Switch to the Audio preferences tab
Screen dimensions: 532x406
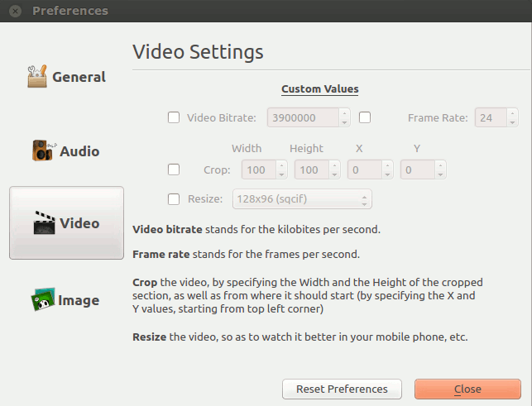(x=66, y=150)
